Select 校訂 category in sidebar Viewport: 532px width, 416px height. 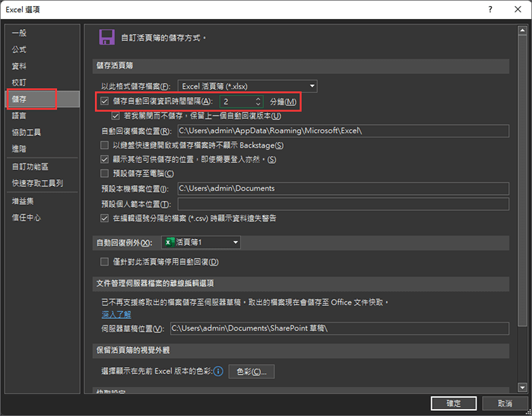pyautogui.click(x=43, y=83)
